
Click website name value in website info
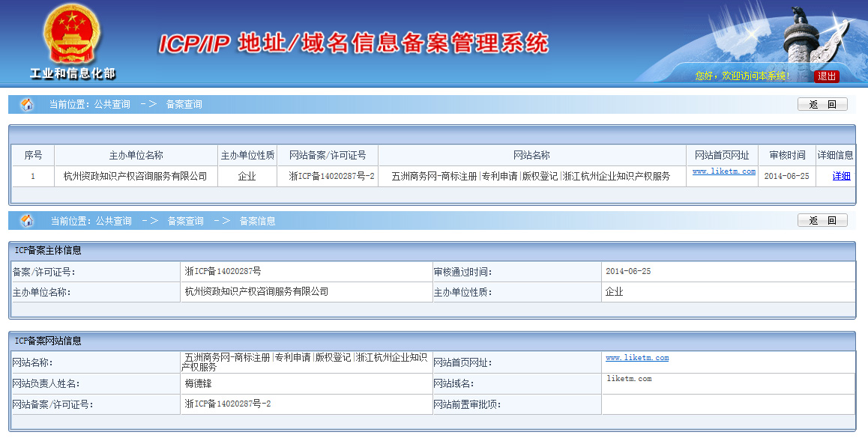(x=304, y=362)
